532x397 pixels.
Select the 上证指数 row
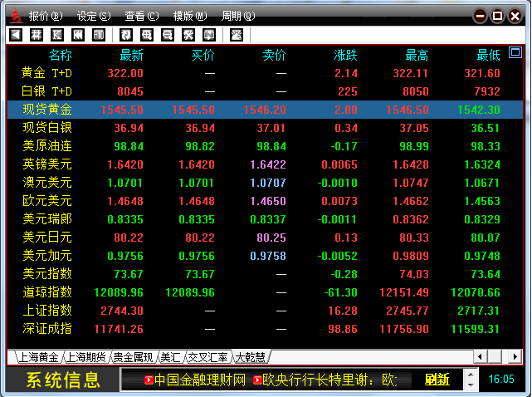(x=265, y=311)
